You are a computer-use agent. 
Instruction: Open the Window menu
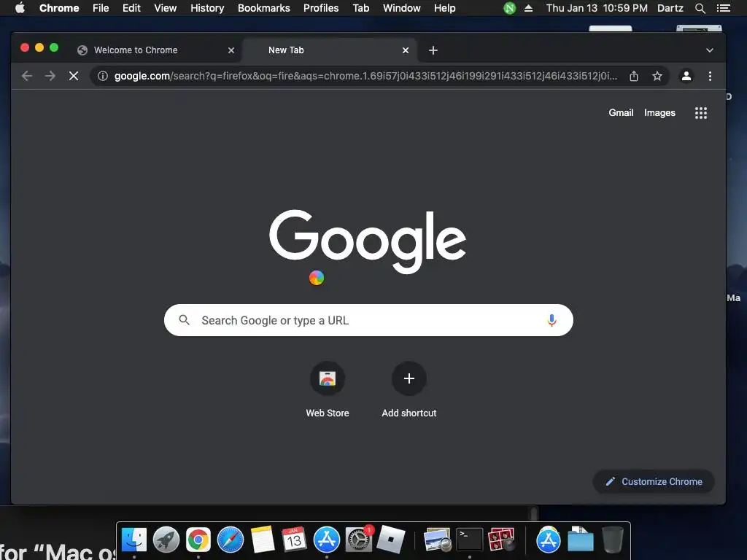(x=402, y=8)
